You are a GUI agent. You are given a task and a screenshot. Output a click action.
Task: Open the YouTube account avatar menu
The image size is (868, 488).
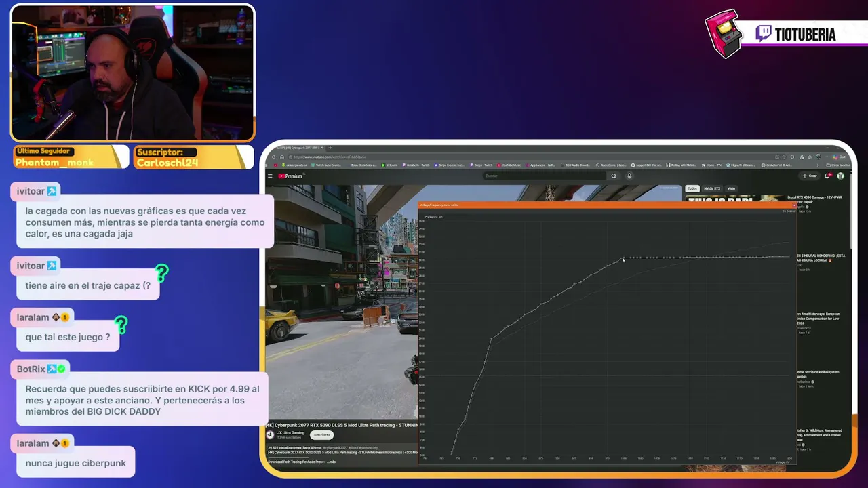[840, 176]
